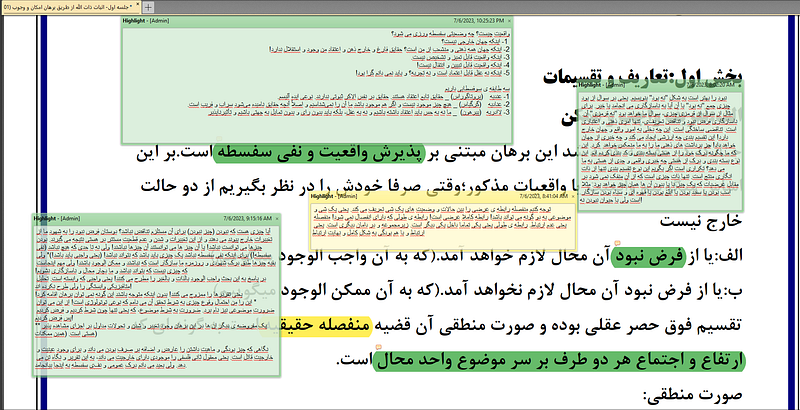The image size is (800, 410).
Task: Click the comment icon above the محال highlight
Action: 379,348
